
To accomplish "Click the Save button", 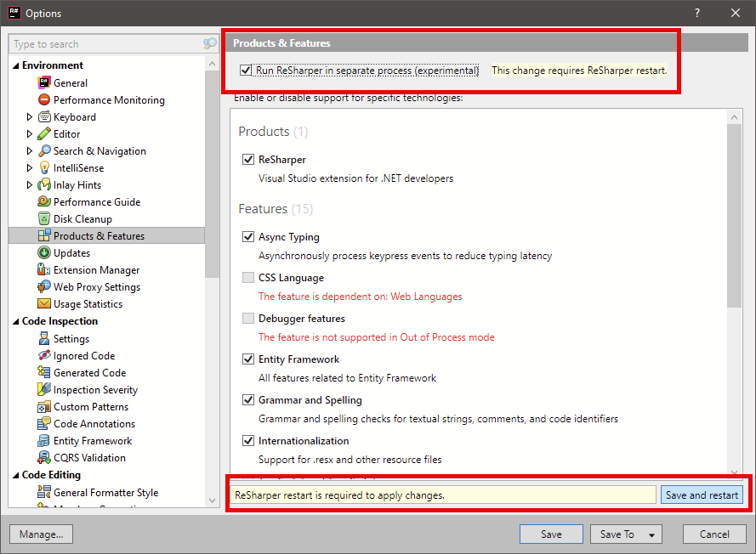I will (551, 534).
